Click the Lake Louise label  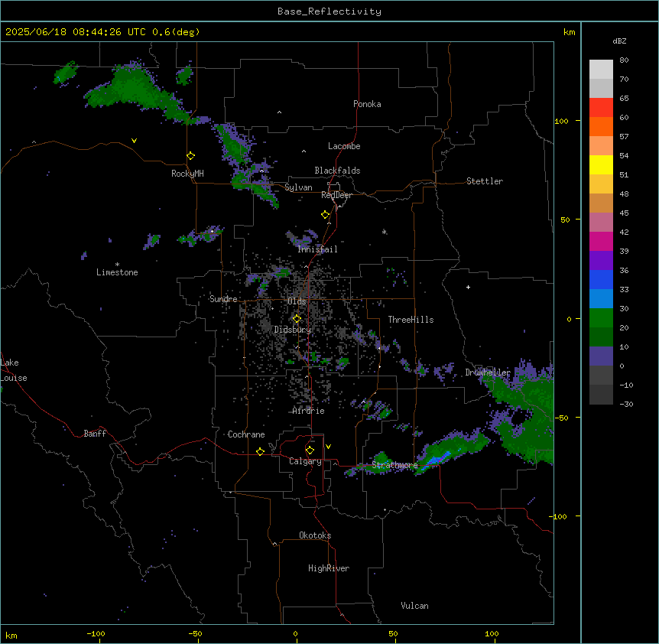pos(14,370)
